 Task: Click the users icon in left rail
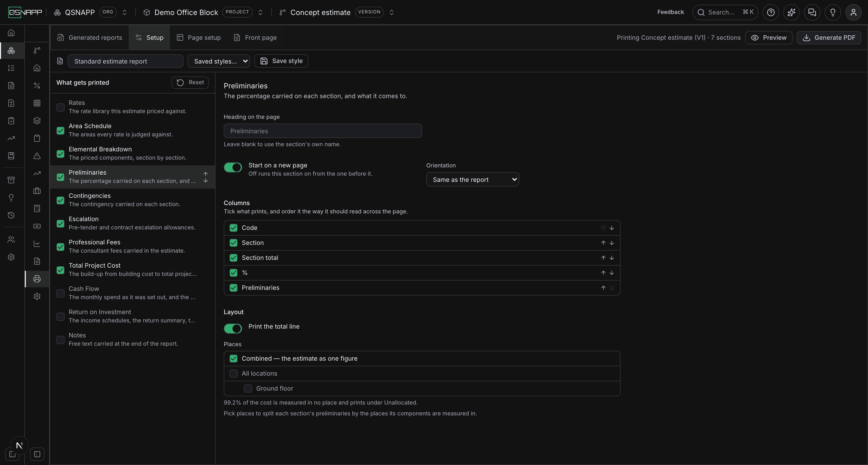point(11,239)
